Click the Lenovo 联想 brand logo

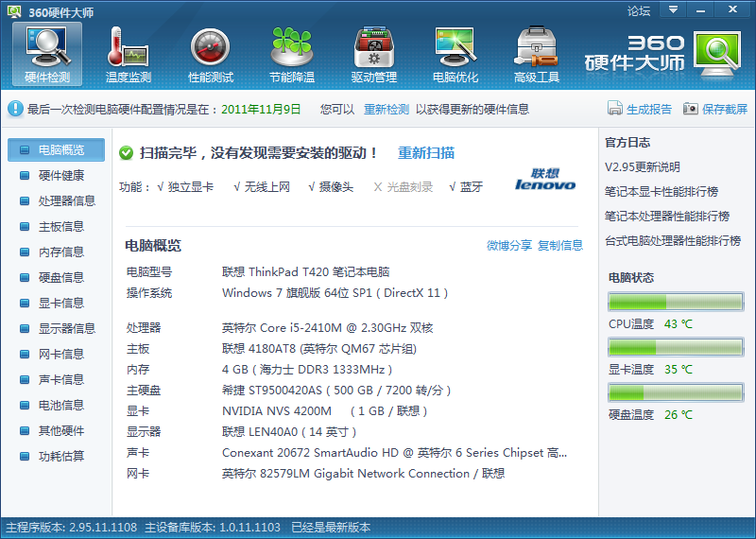coord(545,179)
